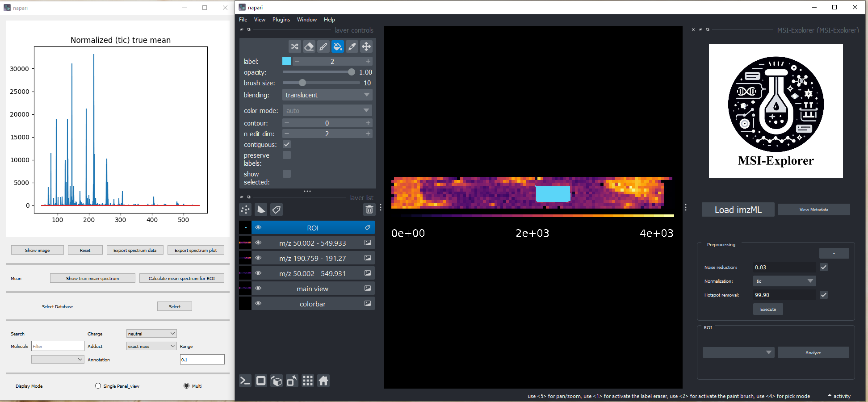Select the label eraser tool

309,46
